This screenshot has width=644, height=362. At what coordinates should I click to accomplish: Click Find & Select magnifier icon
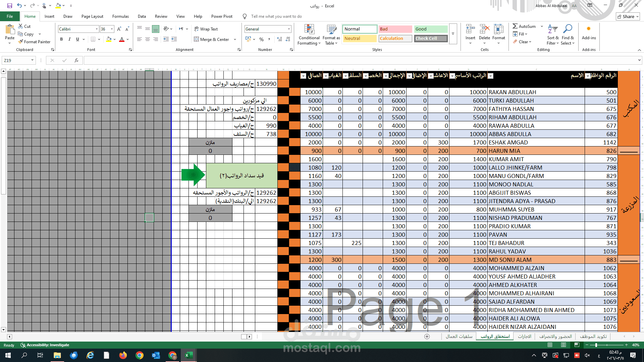click(568, 29)
